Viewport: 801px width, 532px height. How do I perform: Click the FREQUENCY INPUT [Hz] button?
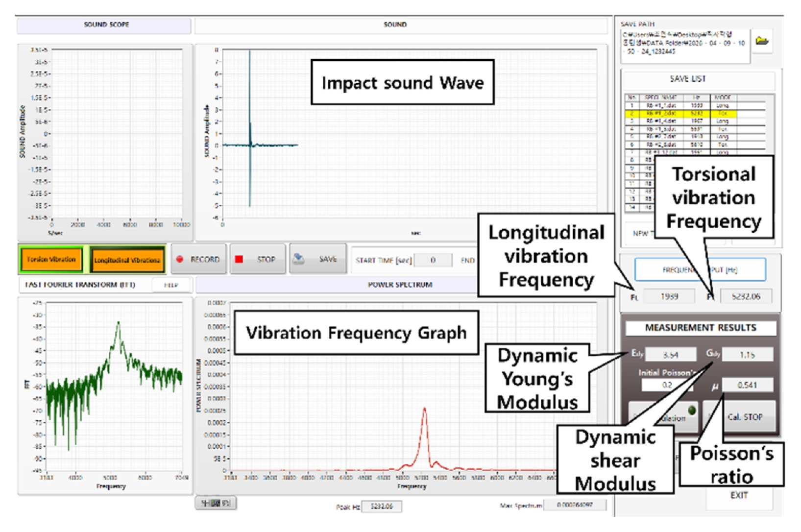(700, 269)
